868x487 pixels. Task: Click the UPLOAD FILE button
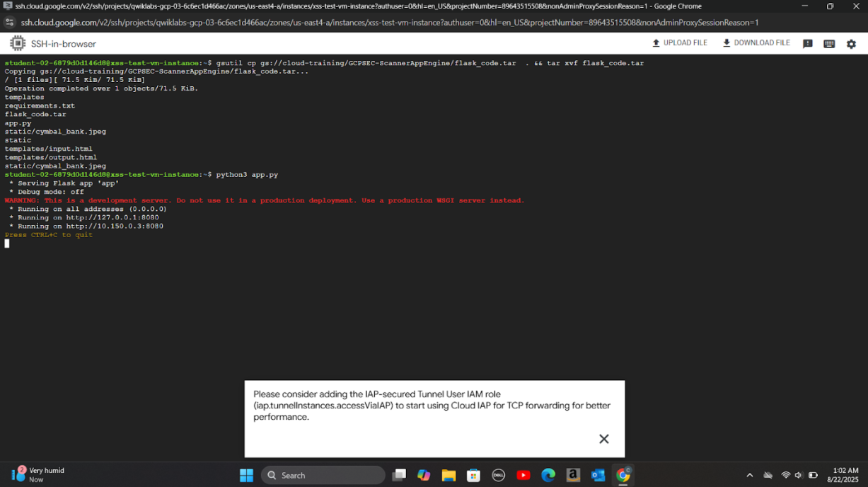pyautogui.click(x=679, y=43)
